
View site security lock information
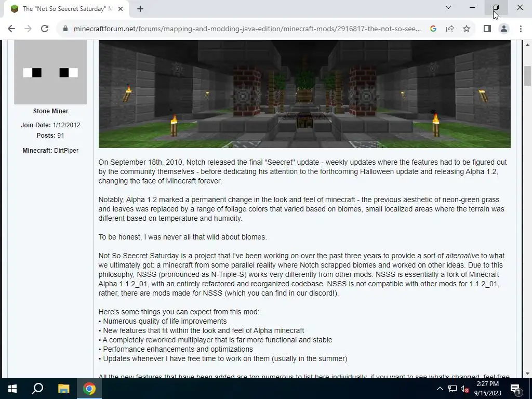coord(65,29)
